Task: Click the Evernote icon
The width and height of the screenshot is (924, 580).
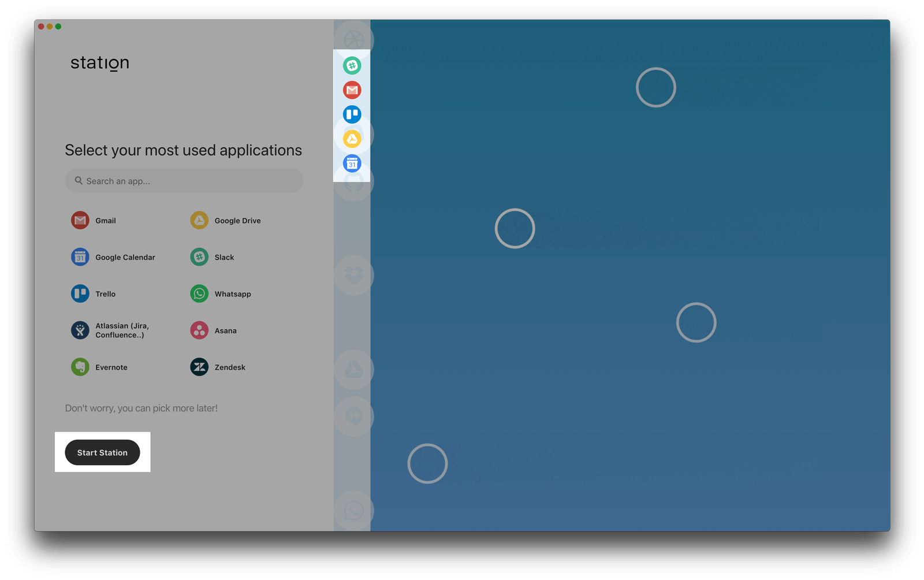Action: pyautogui.click(x=80, y=367)
